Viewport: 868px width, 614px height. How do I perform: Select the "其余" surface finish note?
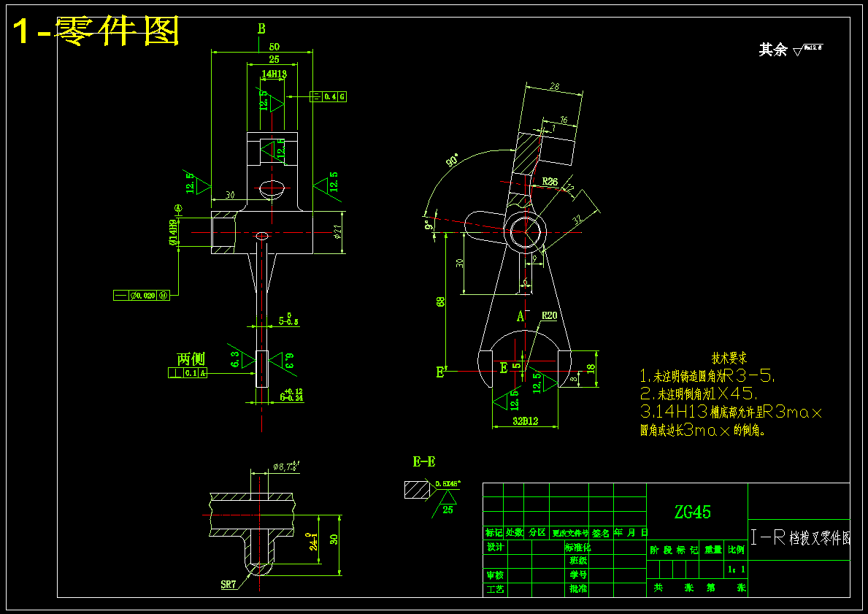[773, 50]
